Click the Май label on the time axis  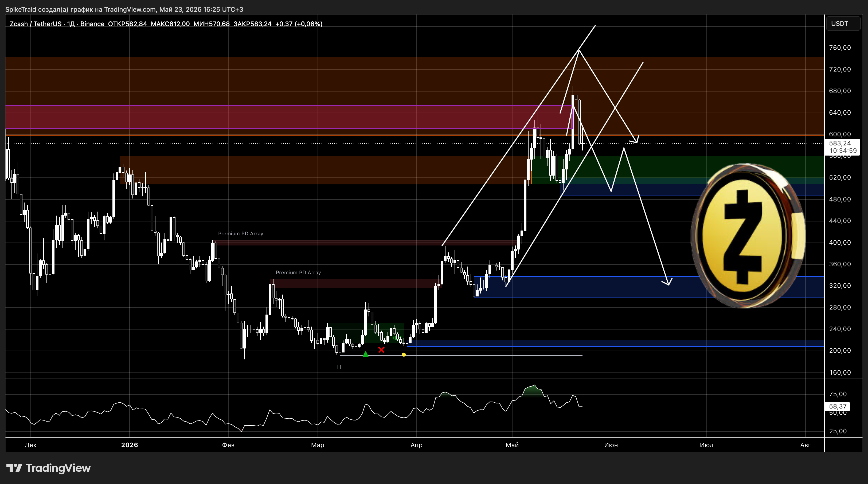click(x=512, y=445)
